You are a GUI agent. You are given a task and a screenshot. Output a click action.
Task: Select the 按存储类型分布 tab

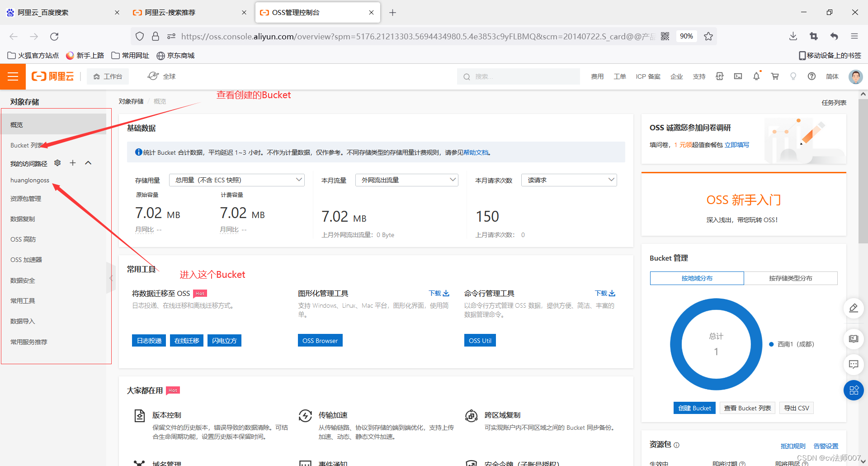(x=791, y=278)
